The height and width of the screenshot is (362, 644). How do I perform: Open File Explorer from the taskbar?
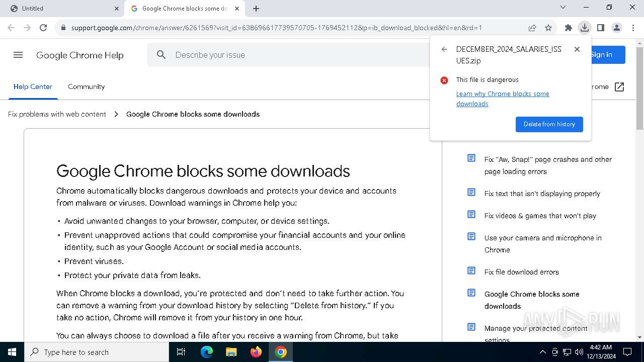coord(231,352)
